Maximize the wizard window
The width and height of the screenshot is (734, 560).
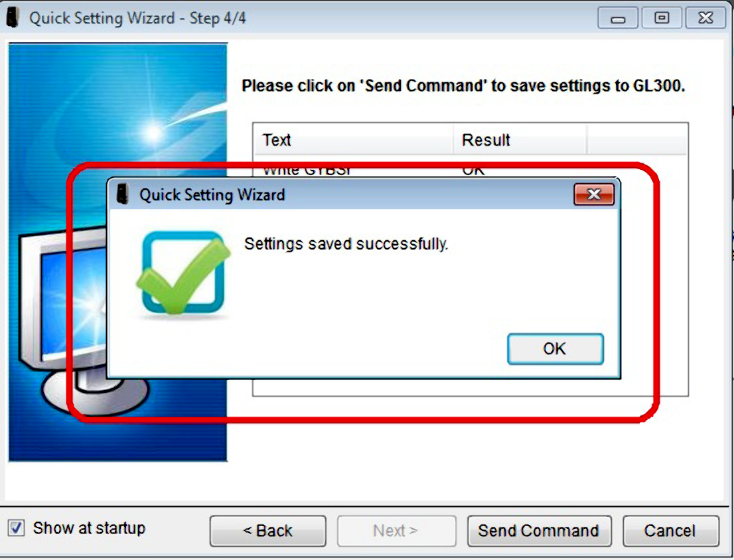[x=662, y=18]
